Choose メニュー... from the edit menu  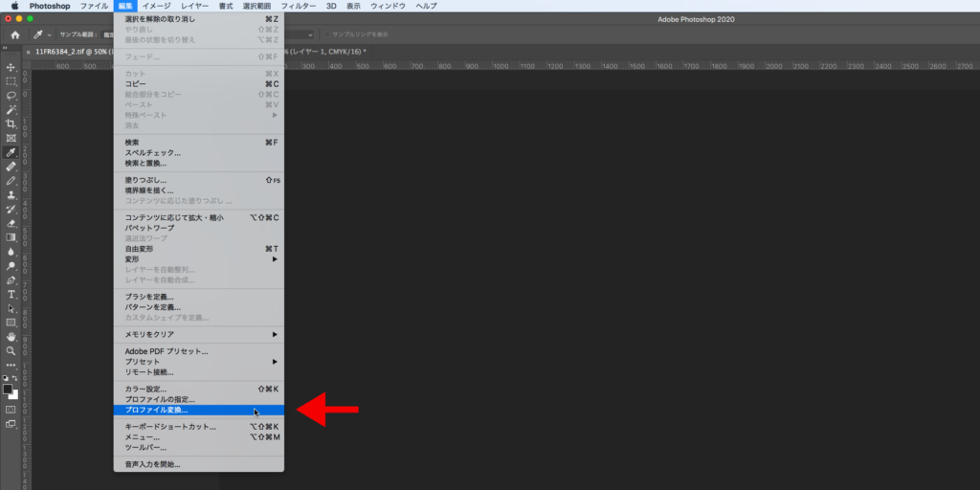[199, 436]
